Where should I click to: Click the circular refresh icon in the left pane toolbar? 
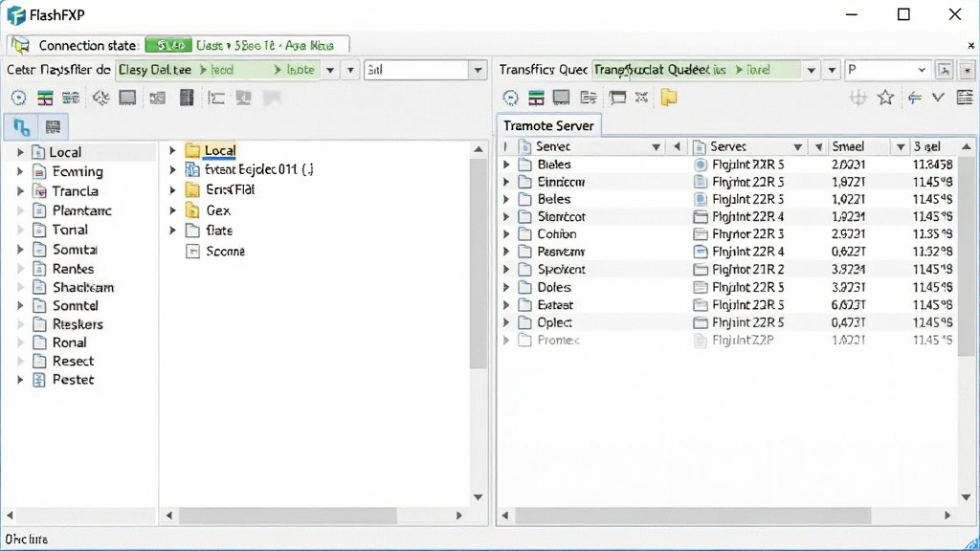[x=19, y=98]
